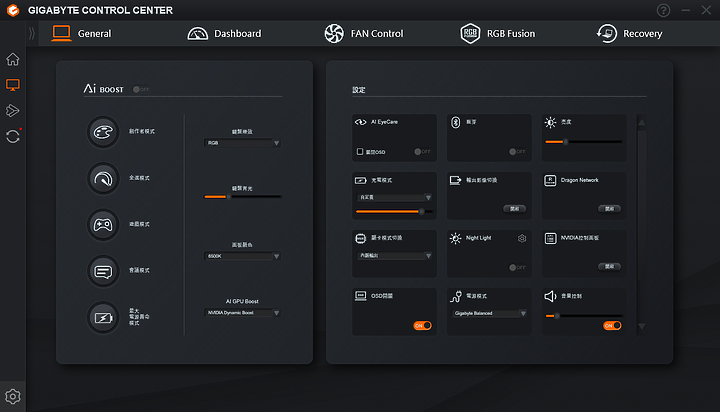Click the settings panel scrollbar thumb
This screenshot has width=720, height=412.
[641, 204]
